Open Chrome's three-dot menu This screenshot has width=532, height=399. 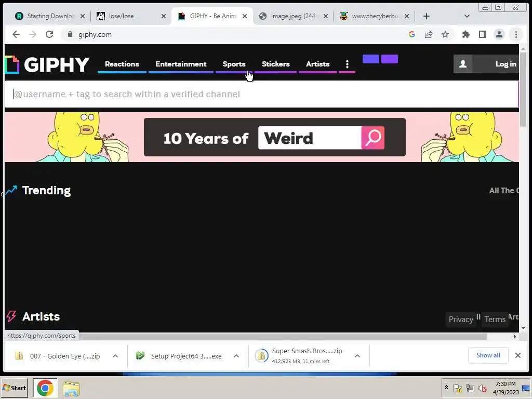point(516,34)
